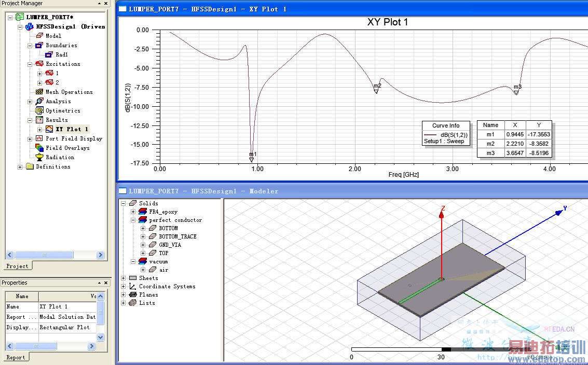Select the Optimetrics icon in project tree
Screen dimensions: 588x365
[x=39, y=110]
